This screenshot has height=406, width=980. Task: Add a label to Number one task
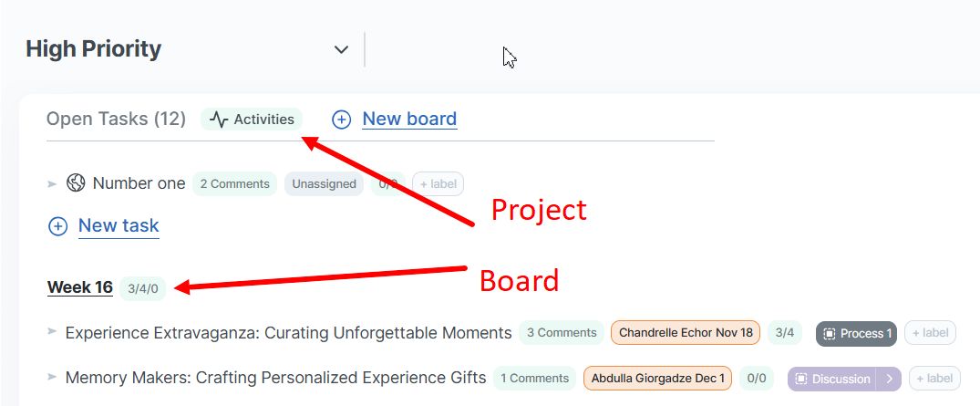click(x=438, y=183)
